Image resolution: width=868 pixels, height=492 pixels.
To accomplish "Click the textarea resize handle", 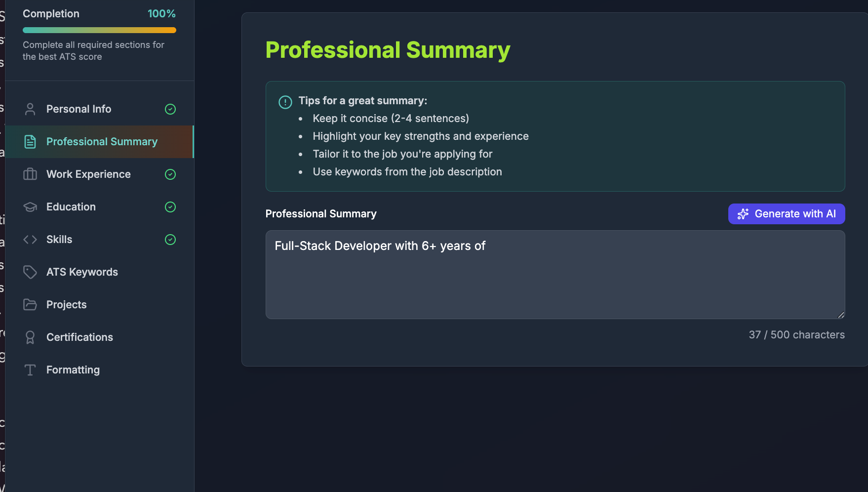I will coord(841,315).
